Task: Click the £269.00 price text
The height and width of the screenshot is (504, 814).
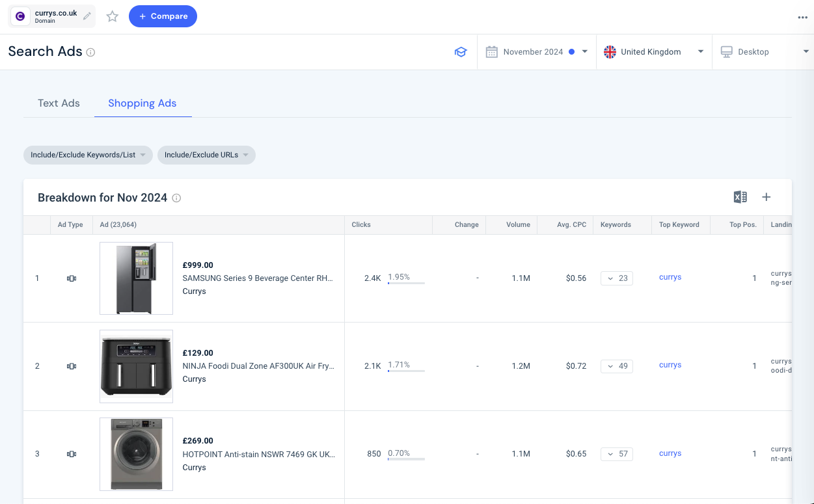Action: tap(198, 441)
